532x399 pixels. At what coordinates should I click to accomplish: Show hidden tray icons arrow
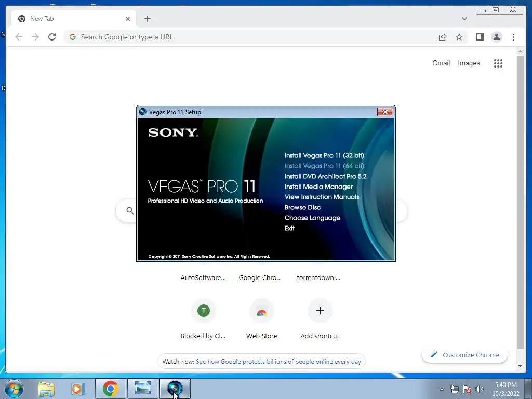[x=442, y=389]
